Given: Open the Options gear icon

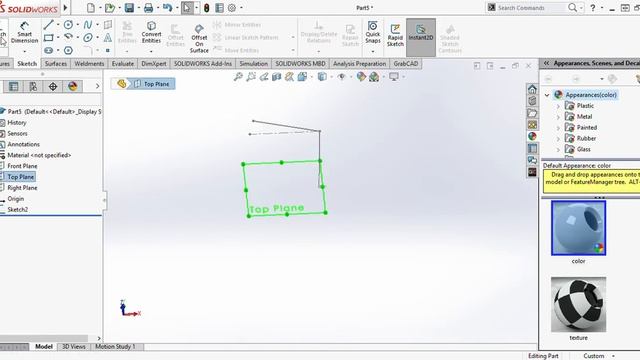Looking at the screenshot, I should [232, 8].
